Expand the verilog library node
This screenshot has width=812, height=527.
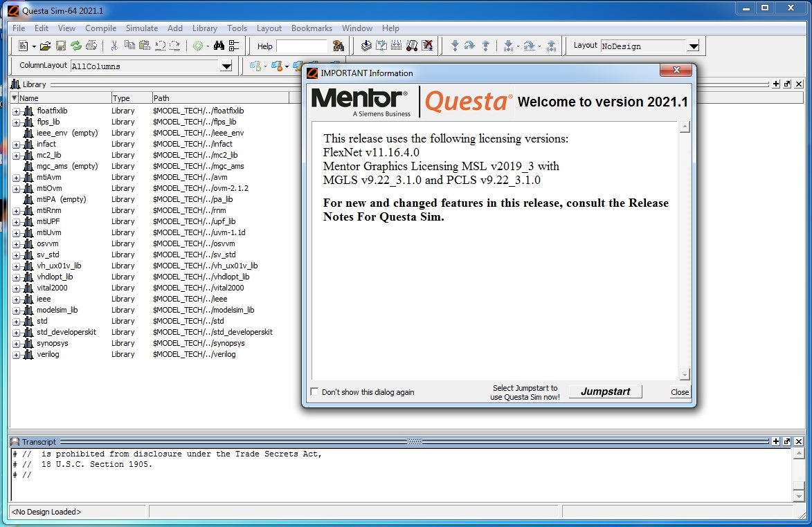pyautogui.click(x=16, y=355)
